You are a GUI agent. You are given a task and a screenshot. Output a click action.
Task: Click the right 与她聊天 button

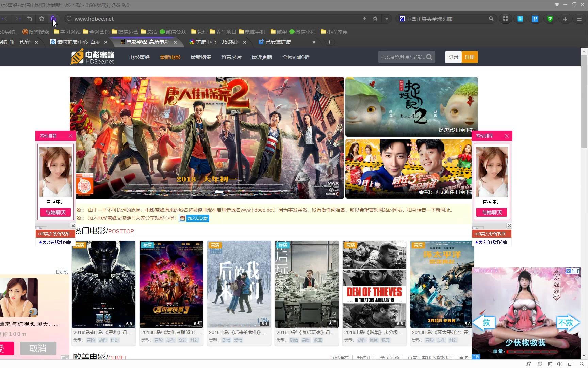(x=492, y=212)
